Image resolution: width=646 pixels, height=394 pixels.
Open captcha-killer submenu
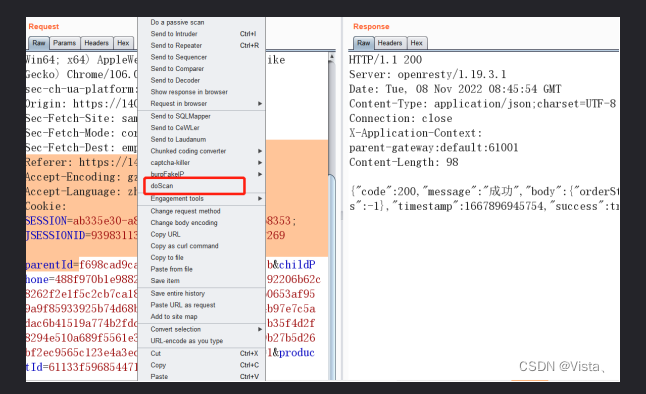click(x=201, y=162)
